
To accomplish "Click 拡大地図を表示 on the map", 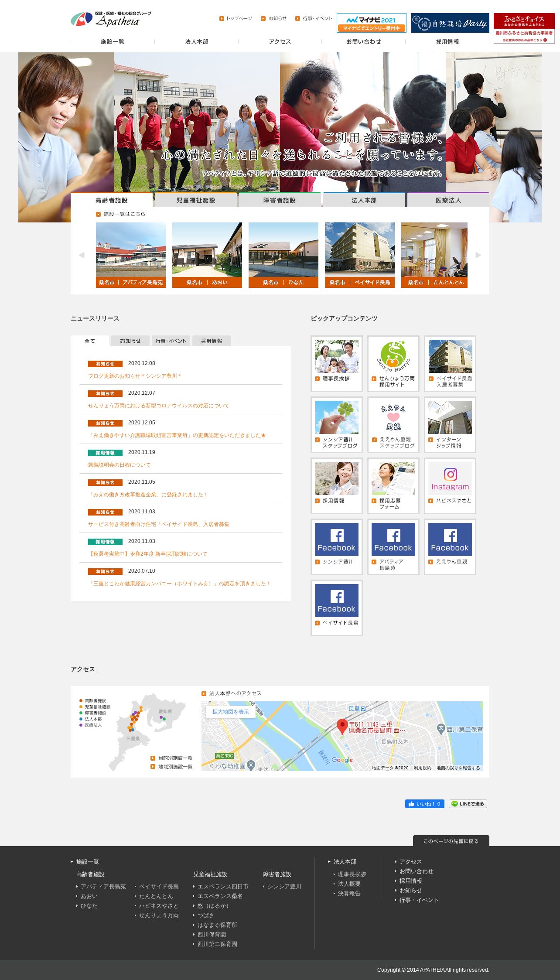I will [230, 711].
